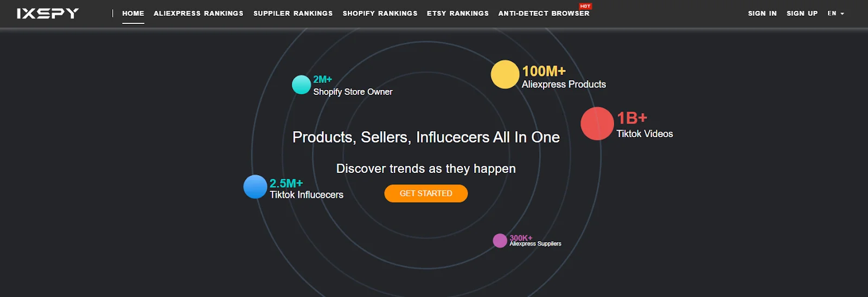Click the 2M+ figure
Screen dimensions: 868x297
(x=322, y=80)
